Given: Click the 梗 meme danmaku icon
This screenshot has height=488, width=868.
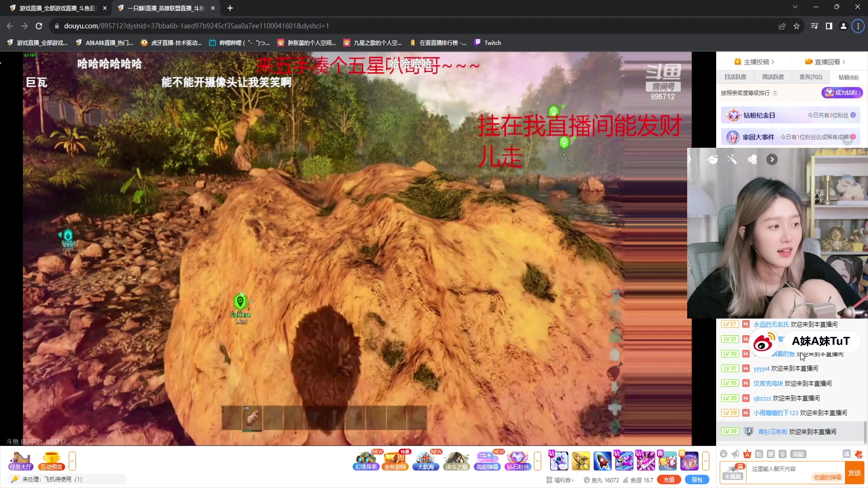Looking at the screenshot, I should (771, 454).
